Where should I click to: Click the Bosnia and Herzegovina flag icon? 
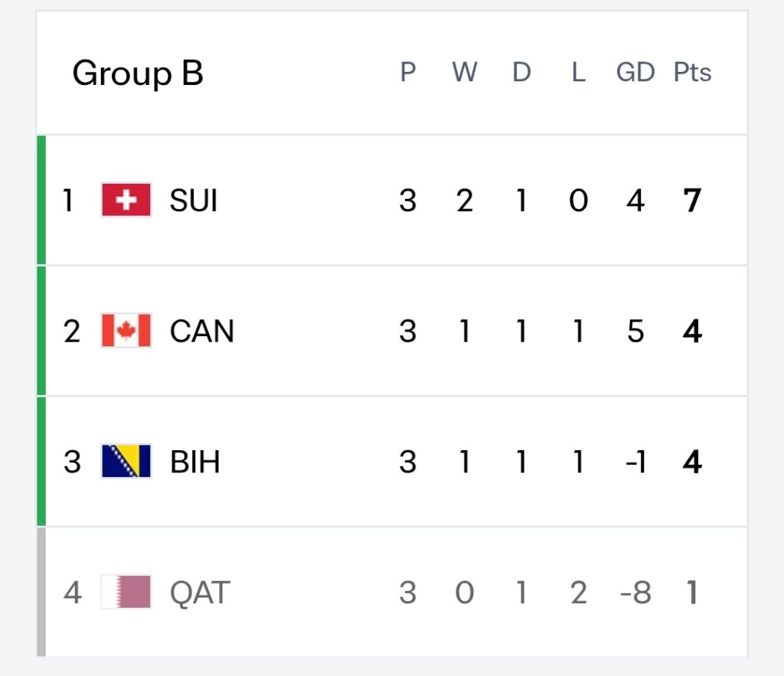(126, 461)
